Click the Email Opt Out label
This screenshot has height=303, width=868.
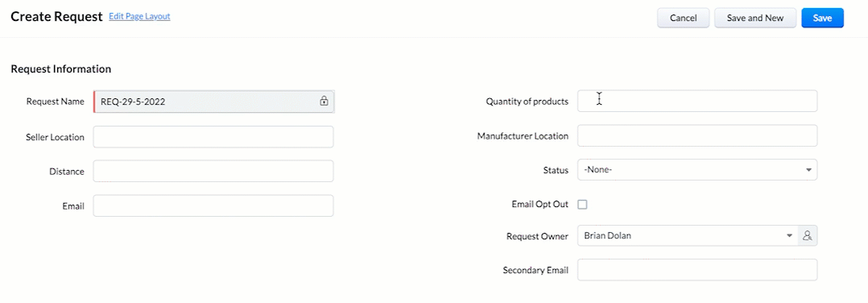coord(539,205)
